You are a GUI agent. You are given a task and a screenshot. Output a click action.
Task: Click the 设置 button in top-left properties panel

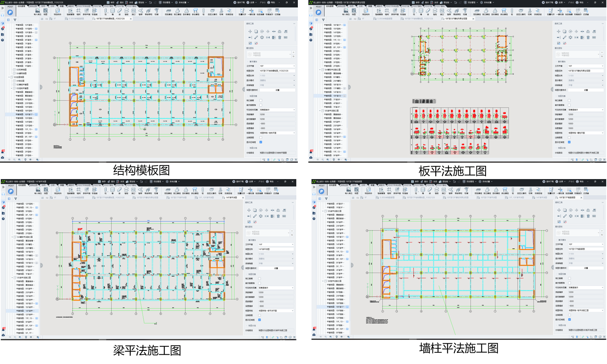click(x=277, y=90)
